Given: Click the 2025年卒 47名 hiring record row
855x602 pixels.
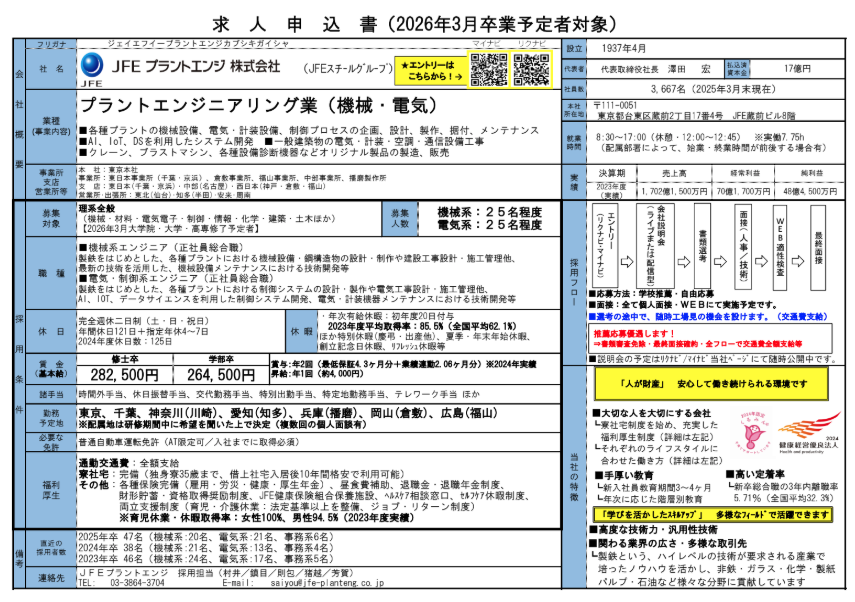Looking at the screenshot, I should tap(206, 537).
